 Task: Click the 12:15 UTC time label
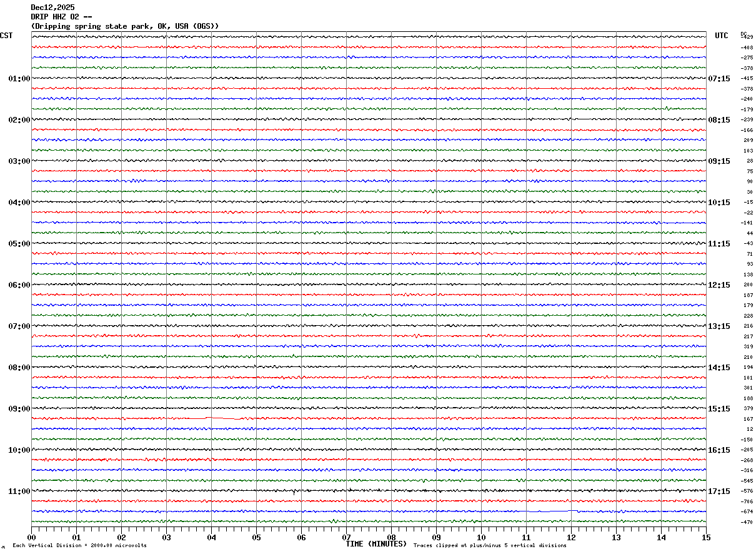click(719, 285)
